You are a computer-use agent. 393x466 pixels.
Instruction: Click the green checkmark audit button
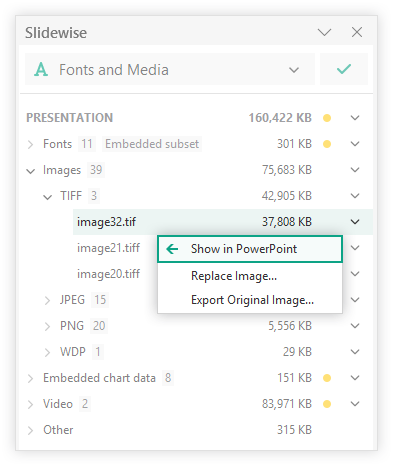(x=344, y=69)
